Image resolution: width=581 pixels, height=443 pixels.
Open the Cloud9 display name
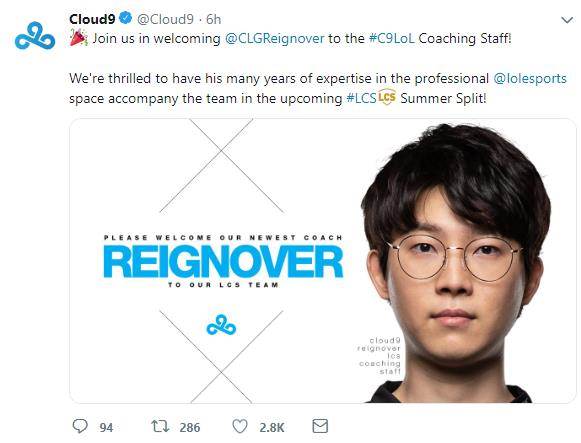tap(92, 19)
